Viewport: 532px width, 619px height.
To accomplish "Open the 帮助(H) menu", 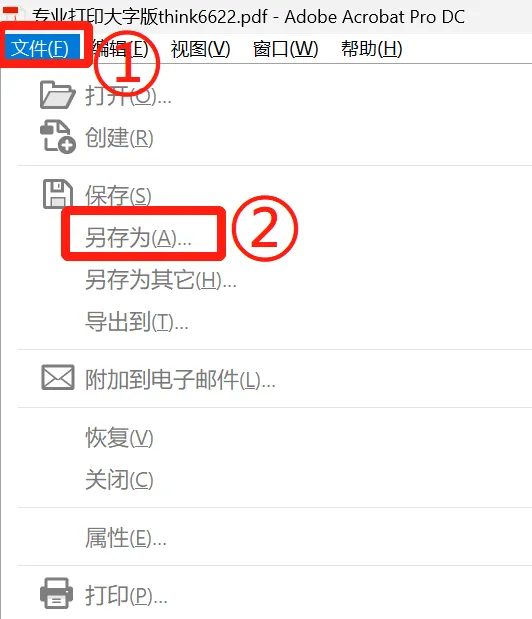I will tap(371, 49).
